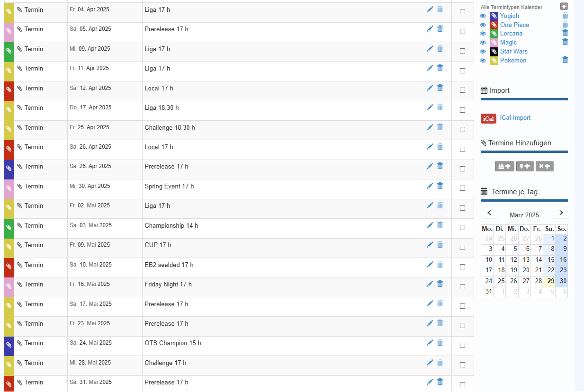Select day 31 in the März 2025 calendar
The width and height of the screenshot is (584, 392).
coord(487,292)
